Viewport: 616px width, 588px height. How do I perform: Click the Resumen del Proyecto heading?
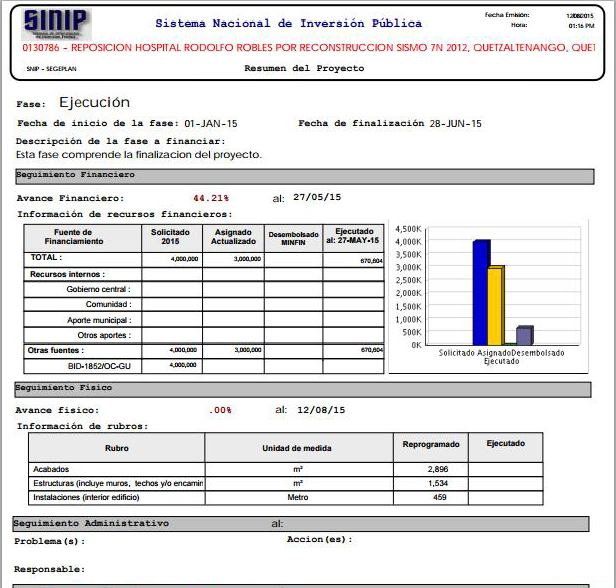[x=304, y=68]
